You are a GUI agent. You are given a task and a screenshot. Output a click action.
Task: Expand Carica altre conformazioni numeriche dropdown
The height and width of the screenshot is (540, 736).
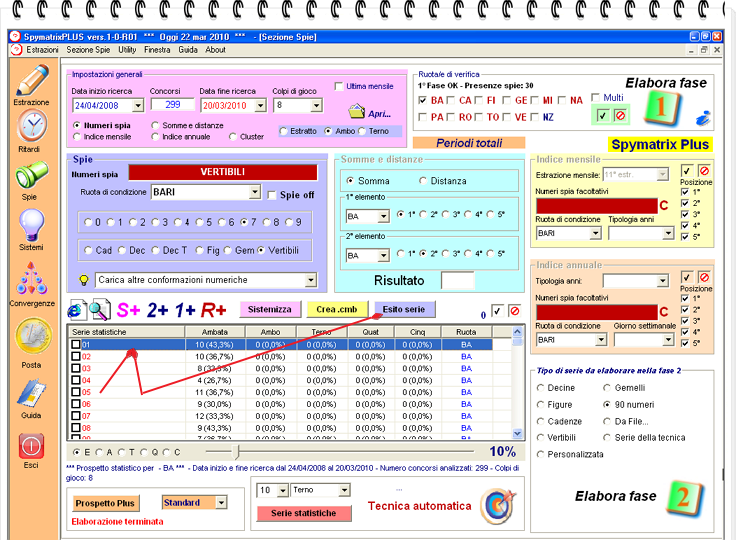click(x=310, y=280)
